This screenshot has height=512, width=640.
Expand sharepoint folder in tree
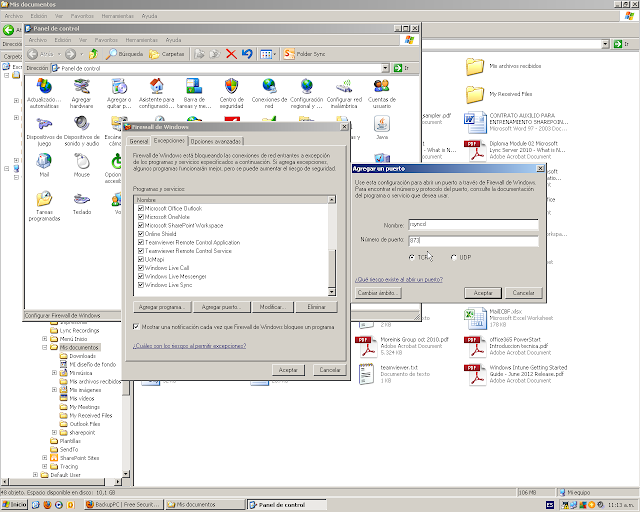[54, 432]
